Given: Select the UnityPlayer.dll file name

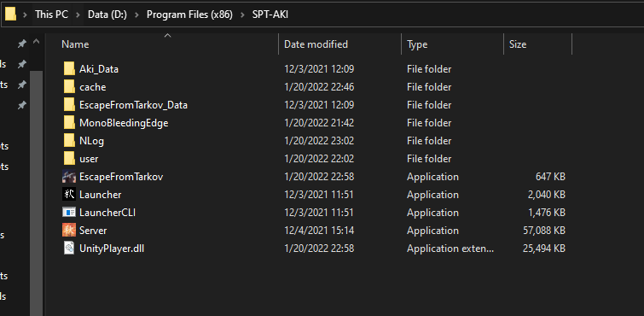Looking at the screenshot, I should coord(112,249).
